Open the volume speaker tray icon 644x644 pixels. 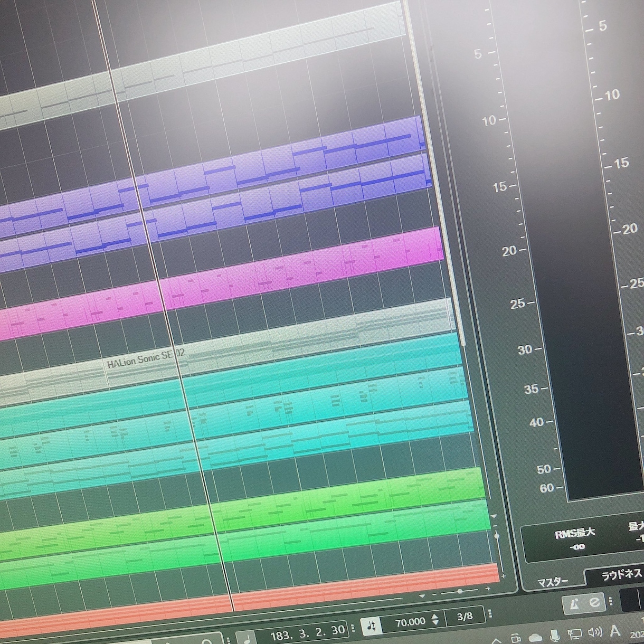(594, 632)
